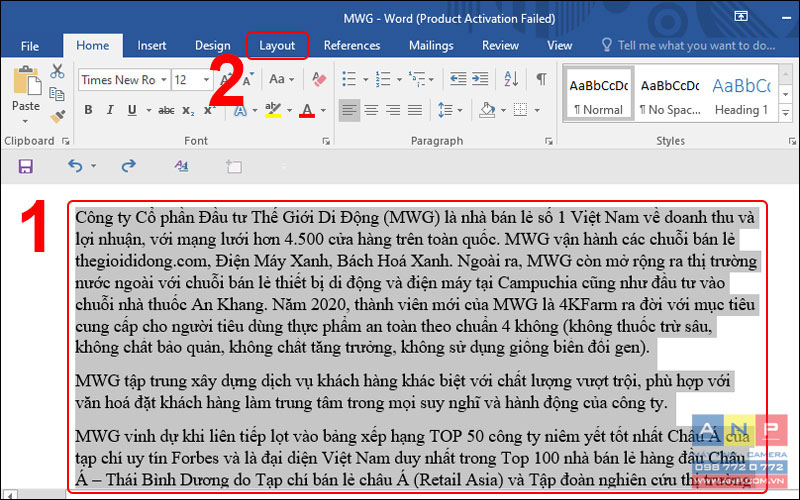The width and height of the screenshot is (800, 500).
Task: Switch to the View tab
Action: click(x=559, y=45)
